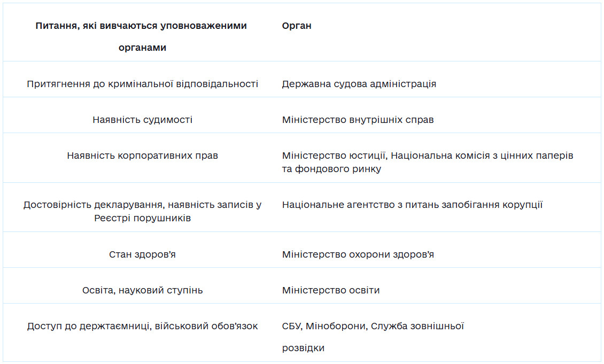Select 'Достовірність декларування, наявність записів у' text
The image size is (604, 364).
click(x=143, y=205)
